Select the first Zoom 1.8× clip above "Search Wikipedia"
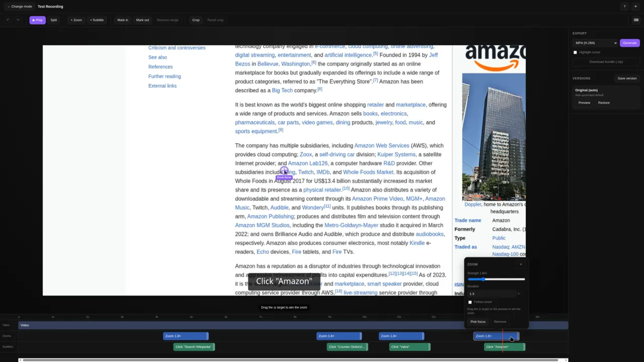Image resolution: width=644 pixels, height=362 pixels. 186,336
